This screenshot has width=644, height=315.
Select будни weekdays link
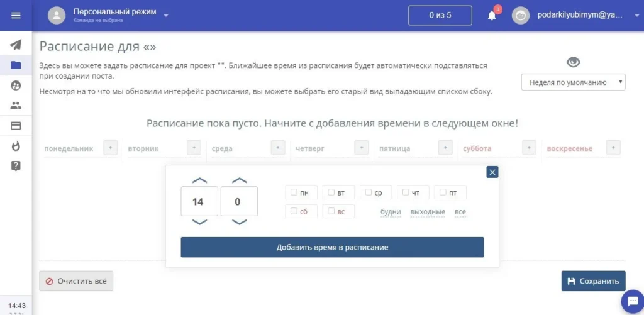tap(391, 213)
